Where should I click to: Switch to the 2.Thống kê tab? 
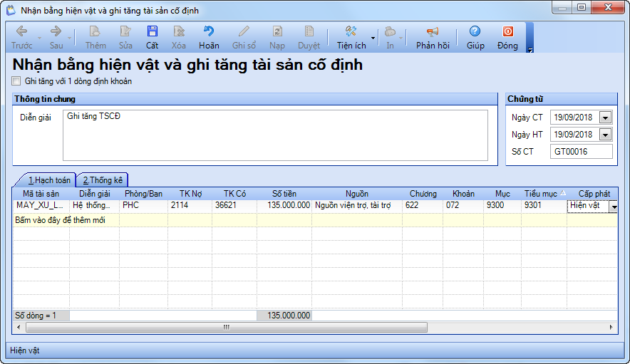[103, 180]
